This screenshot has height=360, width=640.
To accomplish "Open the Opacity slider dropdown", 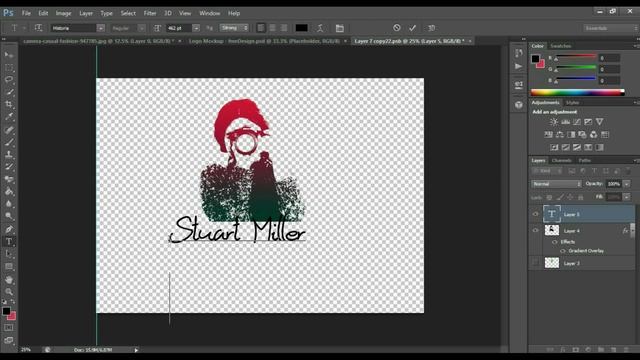I will pyautogui.click(x=627, y=184).
